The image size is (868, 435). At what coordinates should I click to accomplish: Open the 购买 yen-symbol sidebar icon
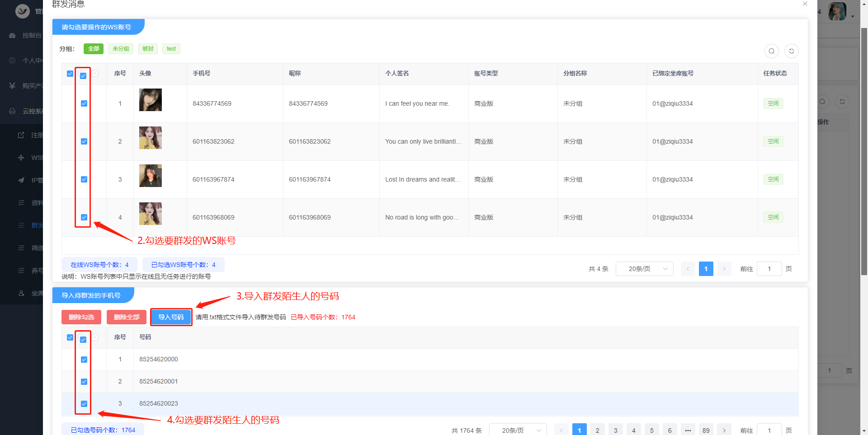point(12,86)
